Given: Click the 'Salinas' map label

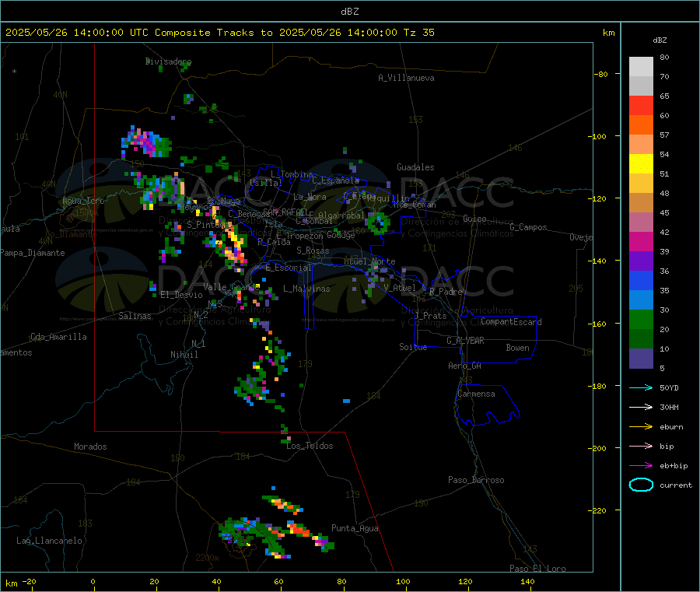Looking at the screenshot, I should [x=135, y=316].
